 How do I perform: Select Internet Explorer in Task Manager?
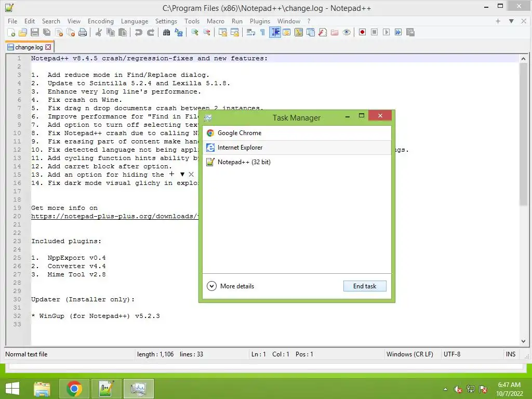[297, 148]
